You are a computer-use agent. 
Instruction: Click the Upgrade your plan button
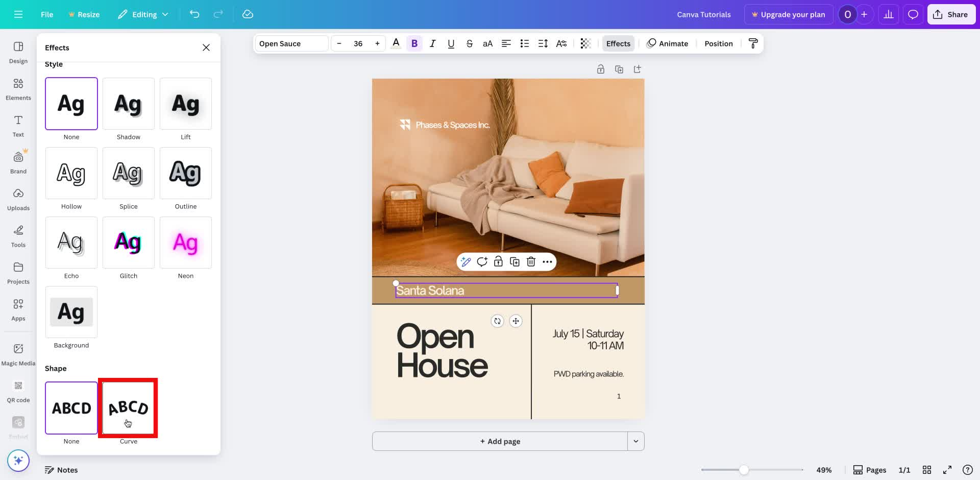pyautogui.click(x=788, y=14)
